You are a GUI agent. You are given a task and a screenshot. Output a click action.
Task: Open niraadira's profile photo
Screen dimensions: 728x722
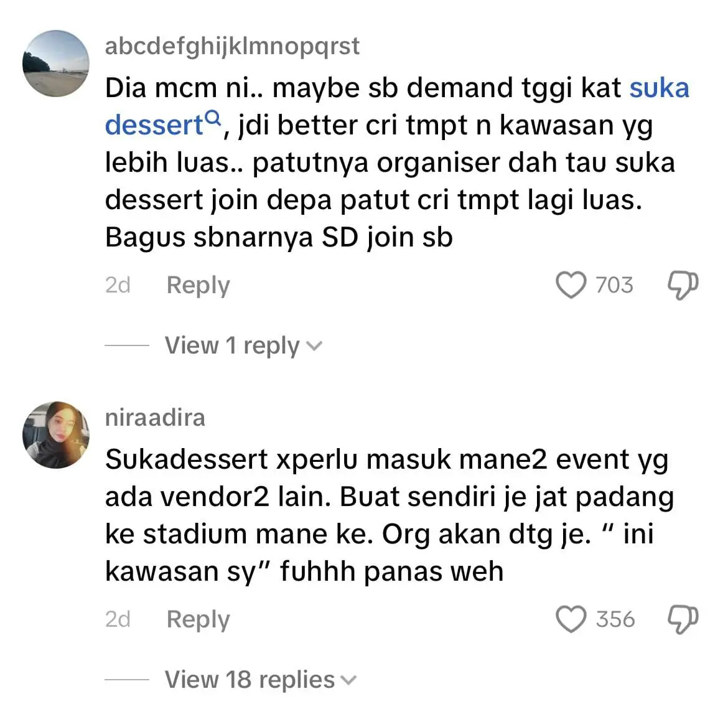coord(56,434)
